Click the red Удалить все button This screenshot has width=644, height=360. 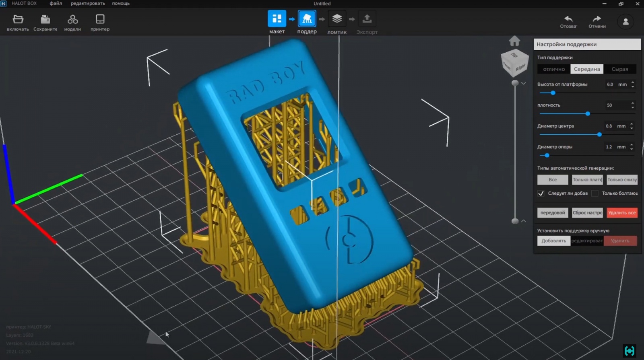(x=622, y=213)
